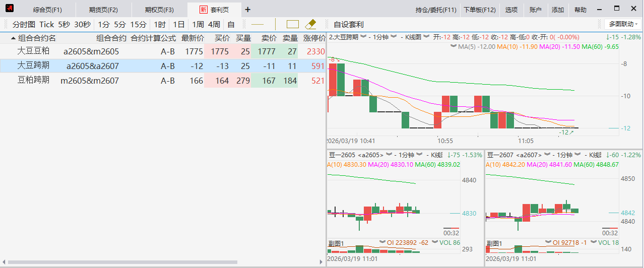Select the rectangle drawing tool
This screenshot has width=644, height=268.
pyautogui.click(x=293, y=24)
